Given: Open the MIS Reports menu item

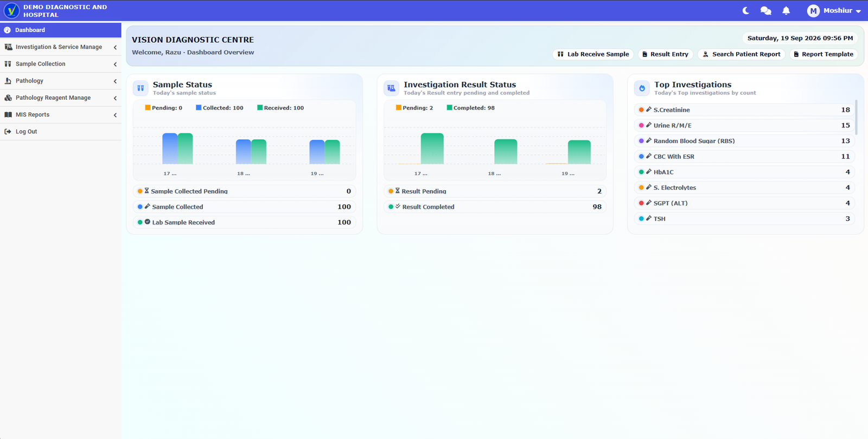Looking at the screenshot, I should point(61,115).
